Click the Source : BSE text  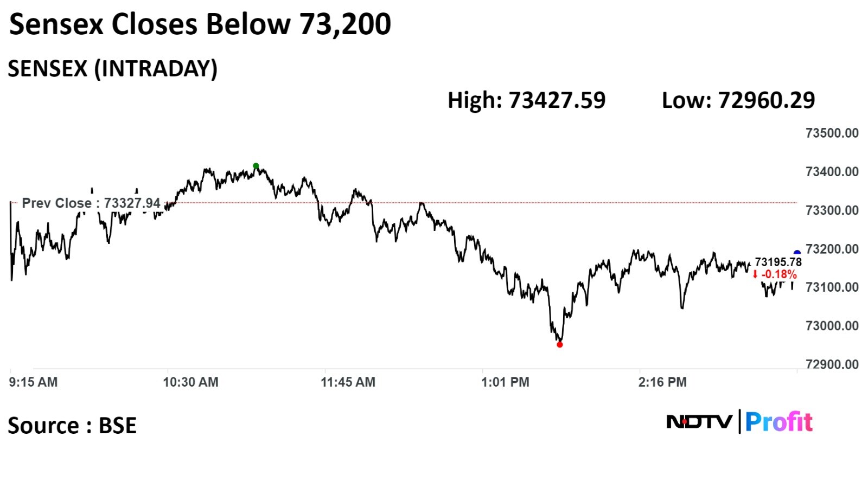pos(72,426)
